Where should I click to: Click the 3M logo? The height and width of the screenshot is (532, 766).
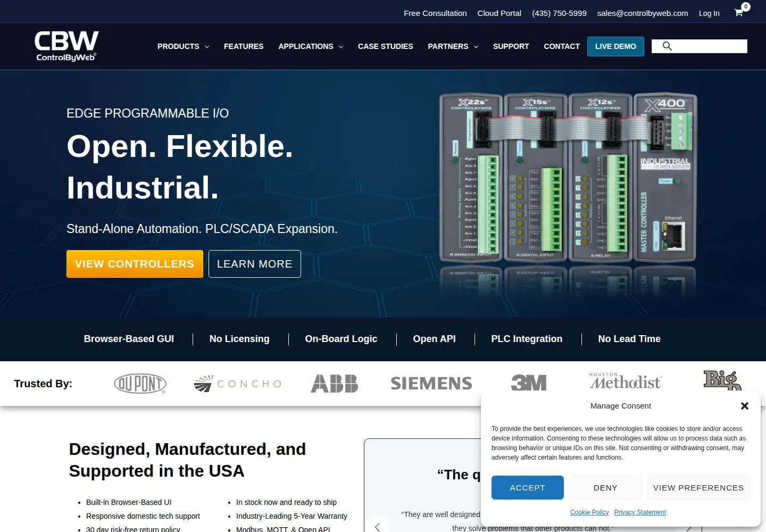coord(529,383)
